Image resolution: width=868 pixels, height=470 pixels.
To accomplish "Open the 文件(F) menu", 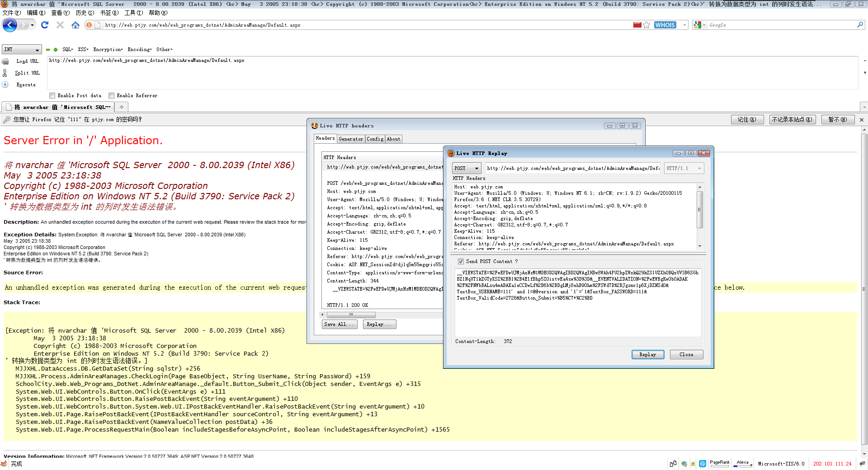I will pos(11,13).
